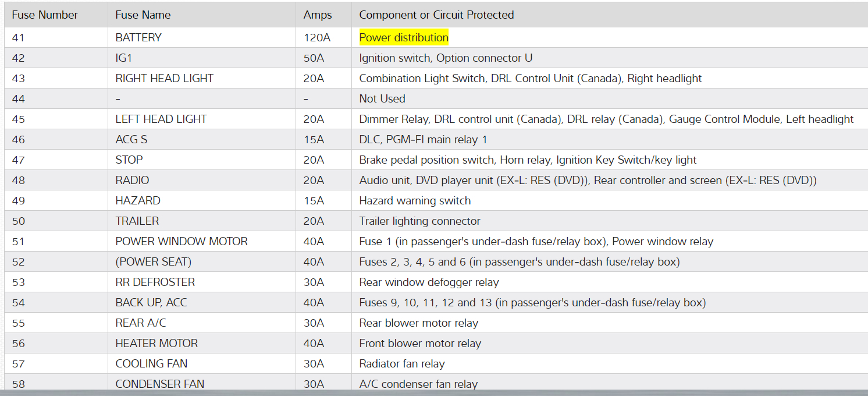Viewport: 868px width, 396px height.
Task: Select the RADIO fuse name cell
Action: coord(132,181)
